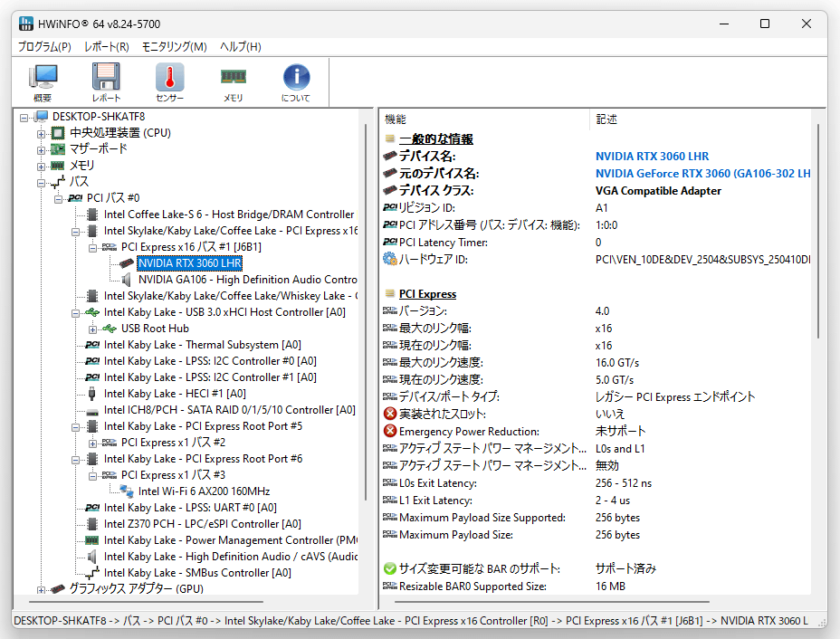
Task: Click the バス bus node icon
Action: 58,182
